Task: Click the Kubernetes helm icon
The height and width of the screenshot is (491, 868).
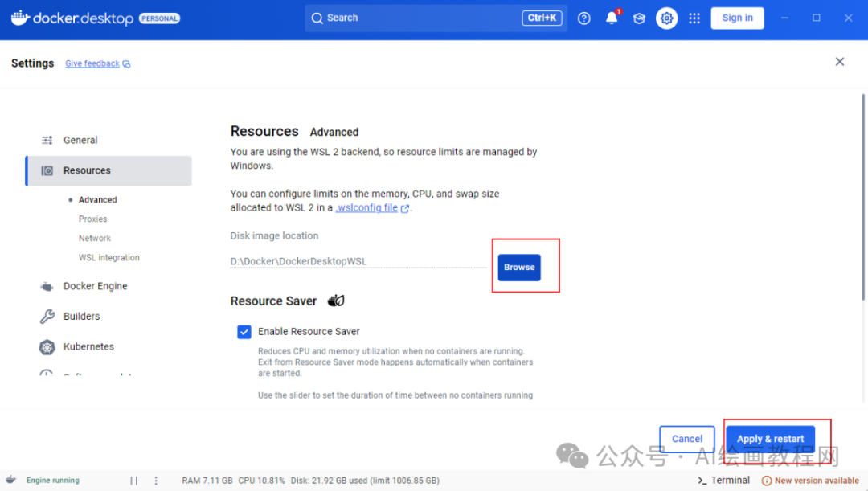Action: tap(47, 346)
